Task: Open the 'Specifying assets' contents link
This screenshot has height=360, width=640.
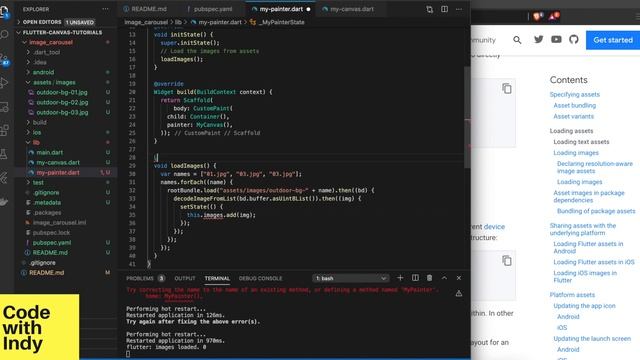Action: 574,94
